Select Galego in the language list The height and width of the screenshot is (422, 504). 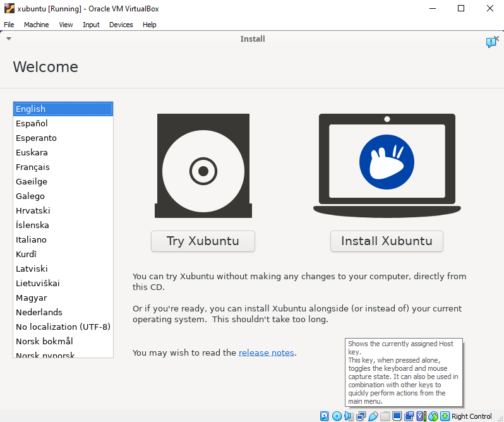click(x=63, y=196)
